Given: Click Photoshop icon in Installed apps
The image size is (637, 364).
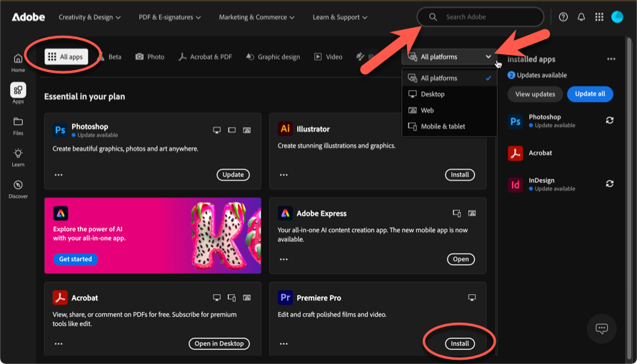Looking at the screenshot, I should point(515,121).
